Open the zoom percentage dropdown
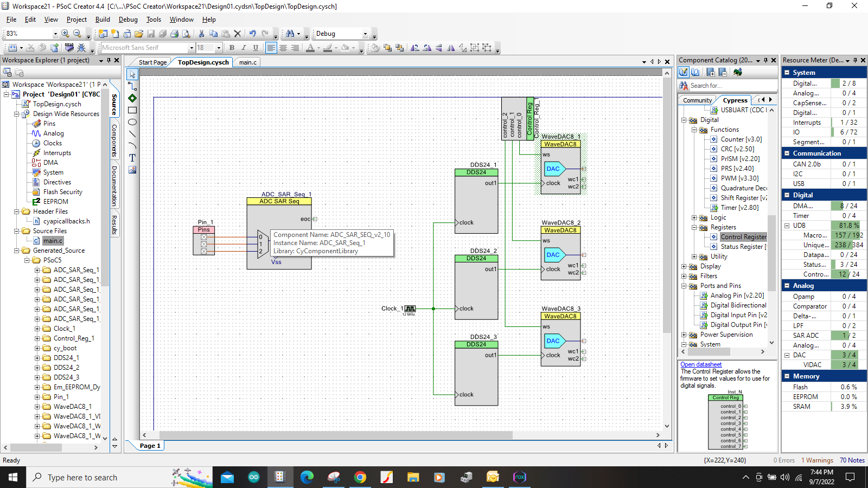 tap(55, 34)
